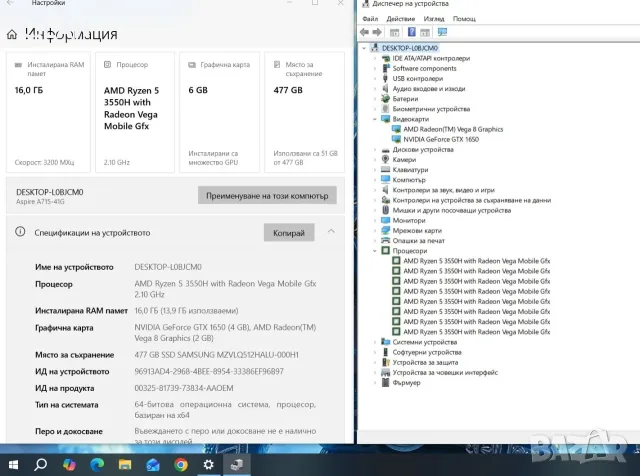Click the Forward arrow in Device Manager toolbar

coord(377,32)
